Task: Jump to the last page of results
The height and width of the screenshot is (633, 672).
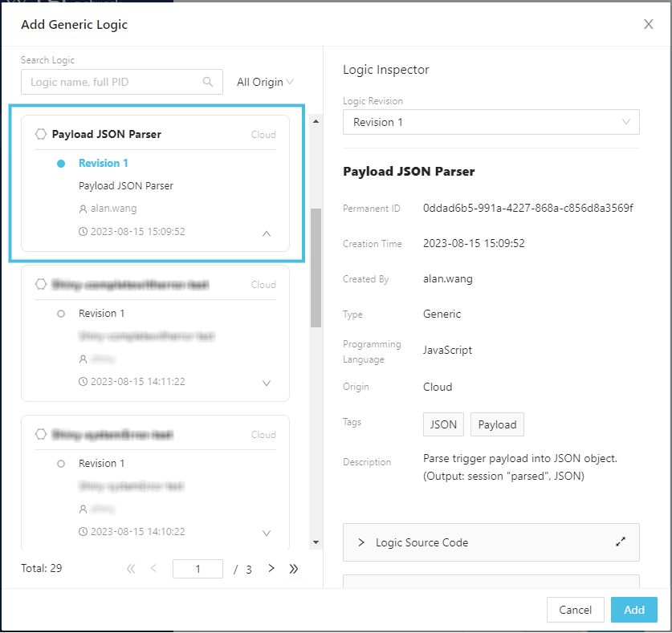Action: point(293,569)
